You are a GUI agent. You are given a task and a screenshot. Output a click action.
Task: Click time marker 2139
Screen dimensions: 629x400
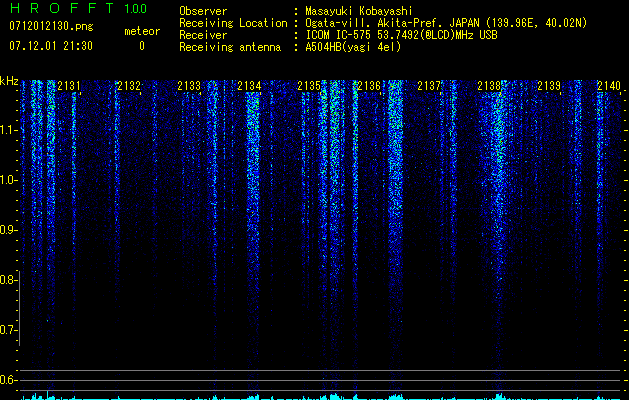[x=549, y=85]
